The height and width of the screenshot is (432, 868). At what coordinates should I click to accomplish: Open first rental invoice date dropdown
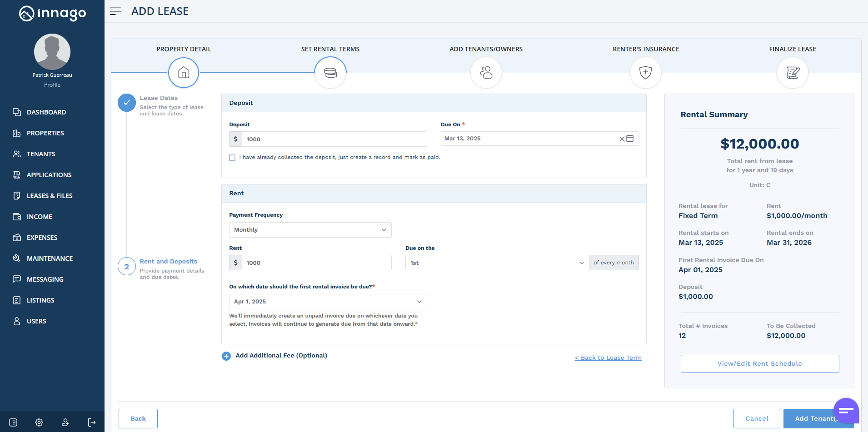pyautogui.click(x=328, y=302)
